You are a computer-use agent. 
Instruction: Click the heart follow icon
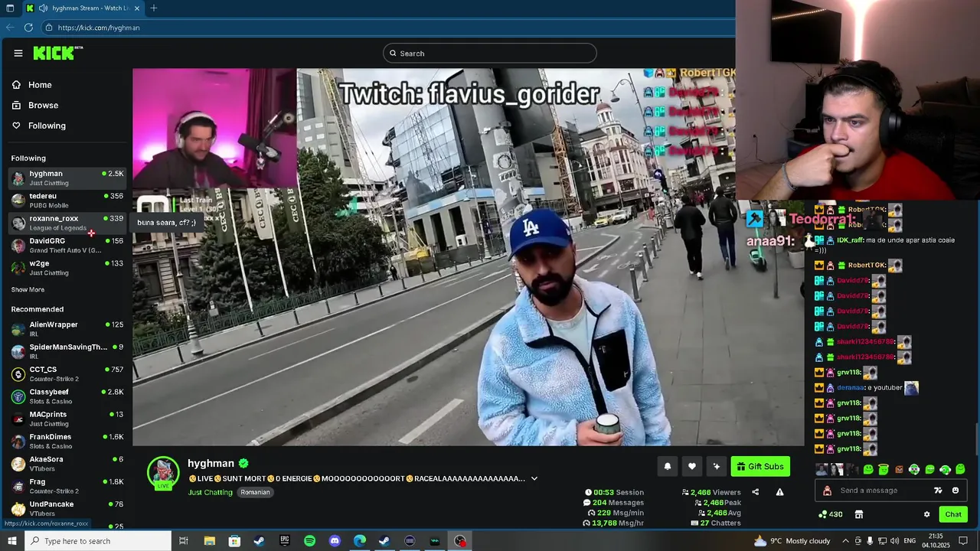click(692, 466)
